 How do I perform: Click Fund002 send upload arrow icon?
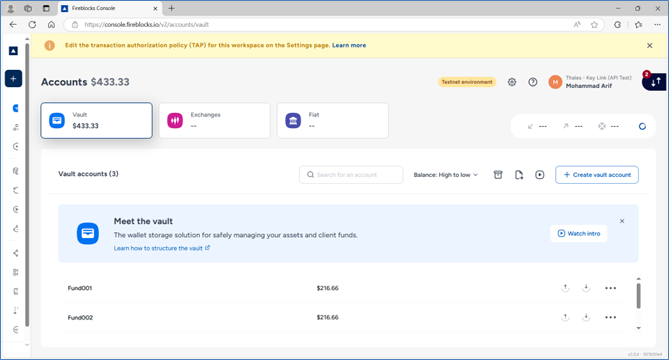(565, 317)
